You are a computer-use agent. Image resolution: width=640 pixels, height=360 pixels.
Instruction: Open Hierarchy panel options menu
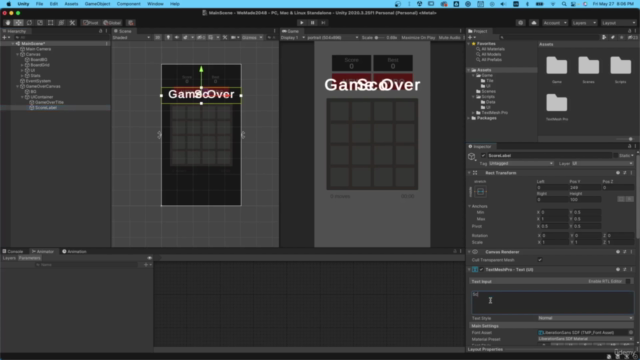[107, 31]
